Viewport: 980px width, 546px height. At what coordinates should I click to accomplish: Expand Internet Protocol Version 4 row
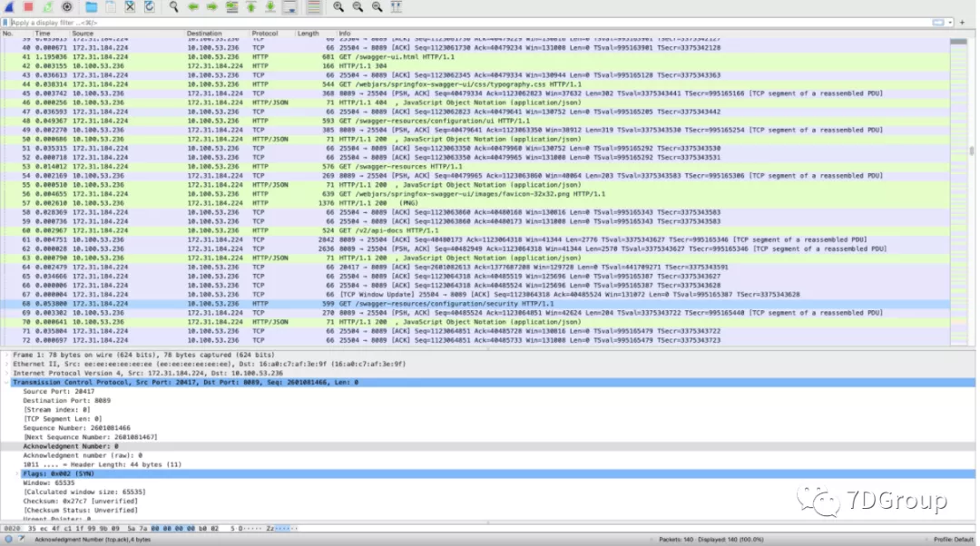pyautogui.click(x=7, y=373)
